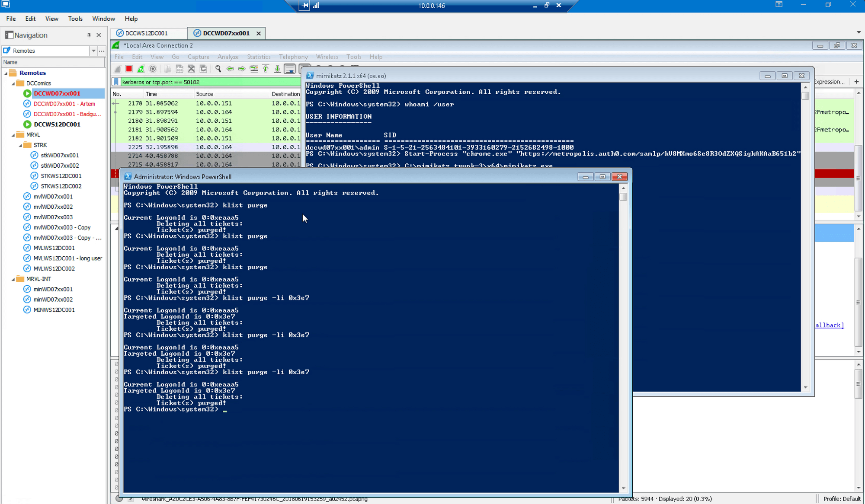
Task: Go back in packet history with the left arrow
Action: (230, 69)
